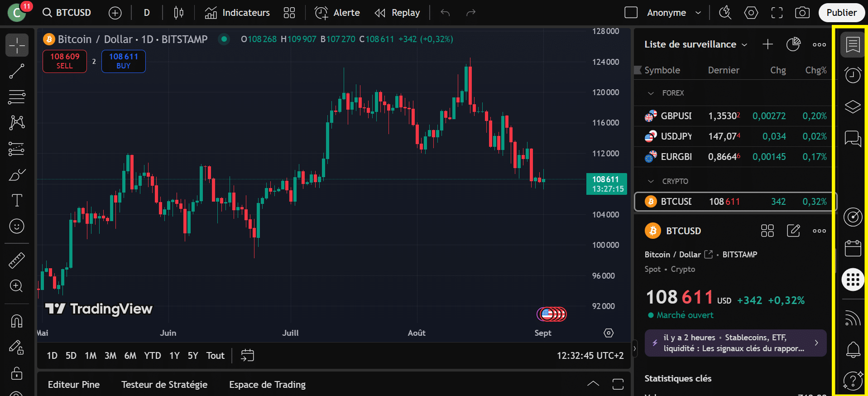This screenshot has width=868, height=396.
Task: Open chart settings hexagon icon
Action: [751, 13]
